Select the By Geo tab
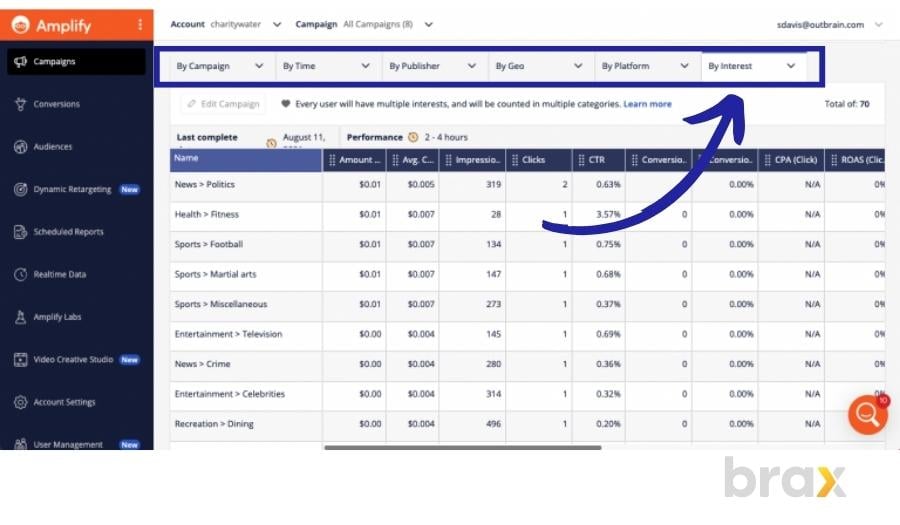Viewport: 900px width, 525px height. point(538,66)
